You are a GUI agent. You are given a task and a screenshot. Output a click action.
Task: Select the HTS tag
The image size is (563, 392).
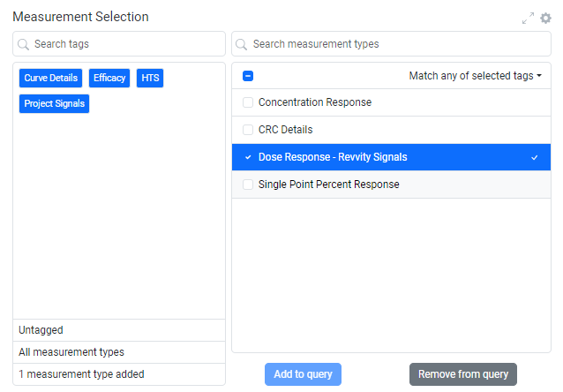(x=151, y=78)
